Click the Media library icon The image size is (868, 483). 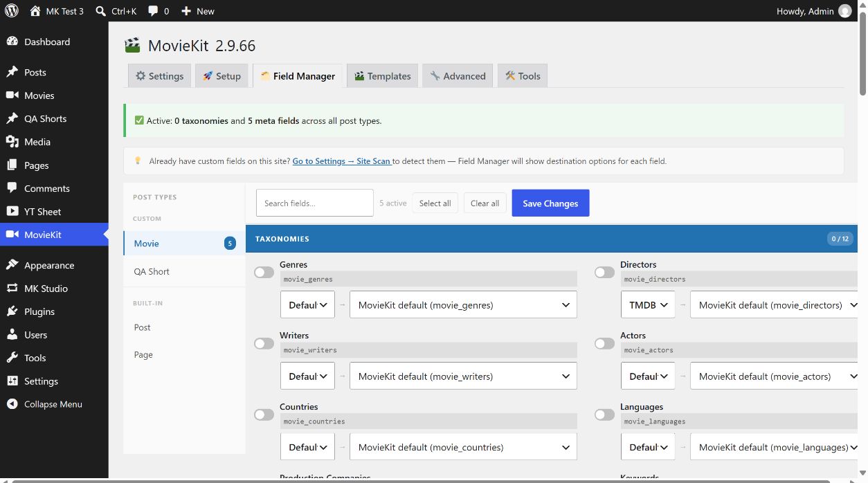click(x=12, y=142)
